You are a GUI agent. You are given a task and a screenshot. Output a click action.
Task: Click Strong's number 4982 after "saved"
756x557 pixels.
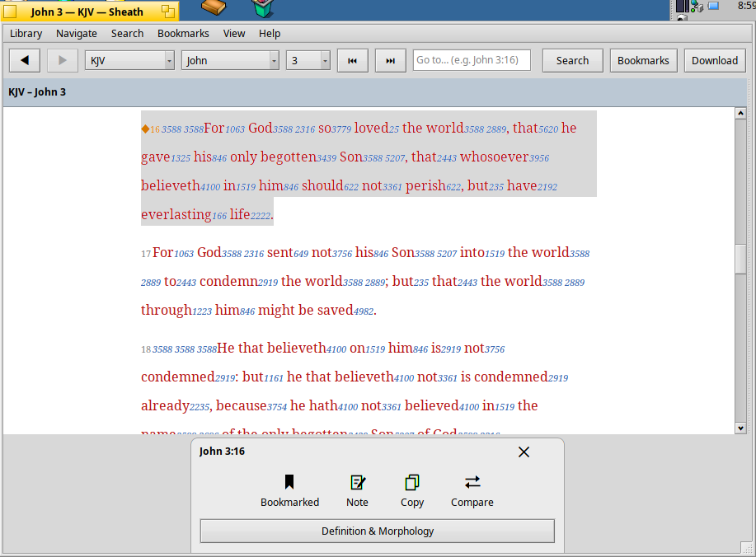coord(364,311)
